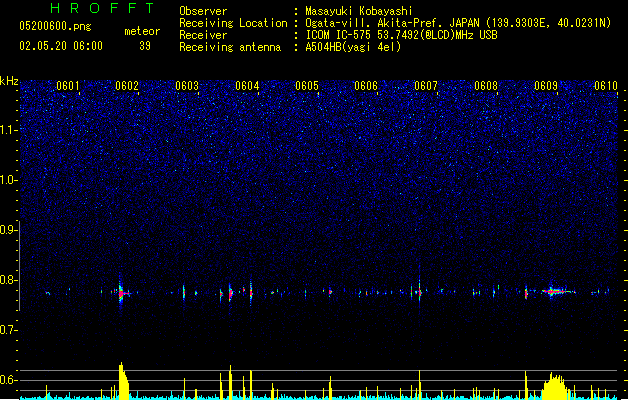The width and height of the screenshot is (629, 400).
Task: Click the 0.9 kHz axis label
Action: pos(8,230)
